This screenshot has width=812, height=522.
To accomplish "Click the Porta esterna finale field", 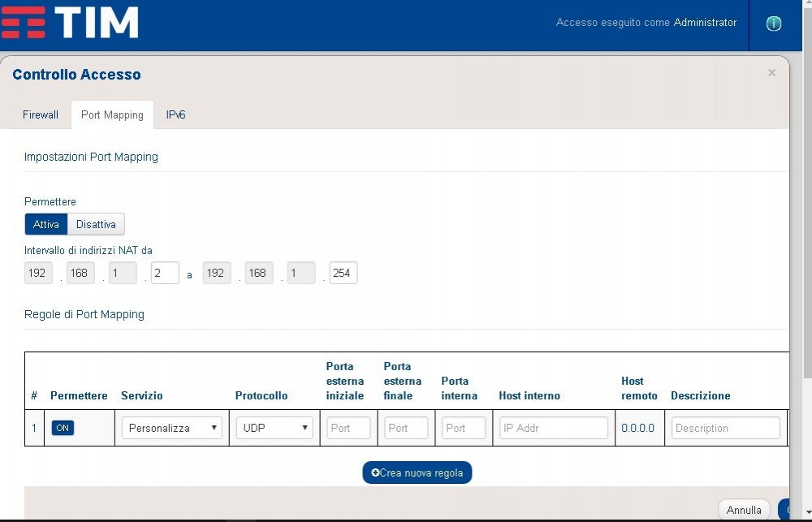I will pyautogui.click(x=406, y=428).
